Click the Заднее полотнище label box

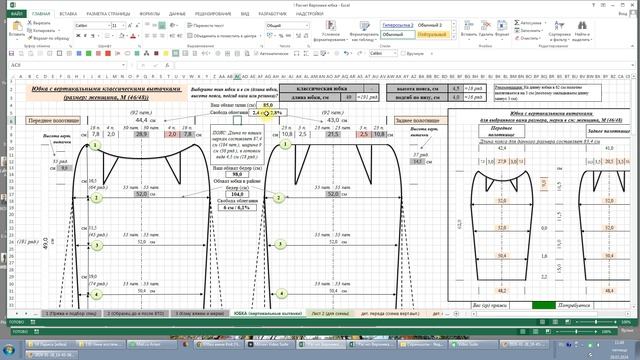click(x=421, y=120)
